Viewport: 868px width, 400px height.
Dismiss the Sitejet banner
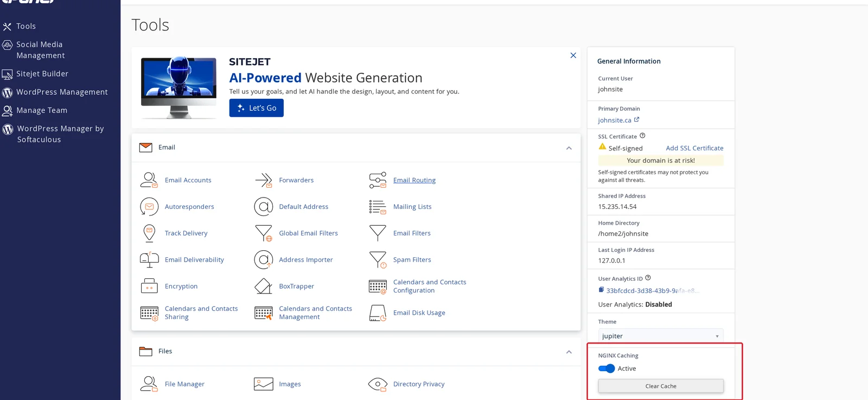click(573, 55)
